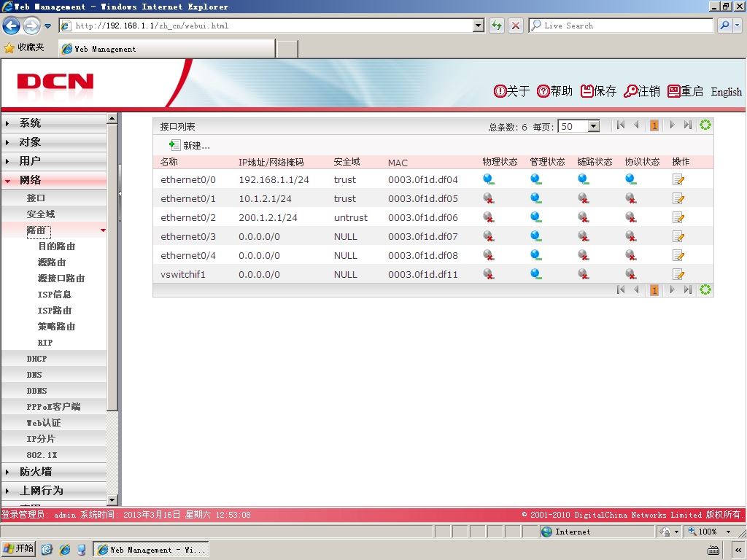
Task: Click the ethernet0/2 interface name
Action: [x=188, y=217]
